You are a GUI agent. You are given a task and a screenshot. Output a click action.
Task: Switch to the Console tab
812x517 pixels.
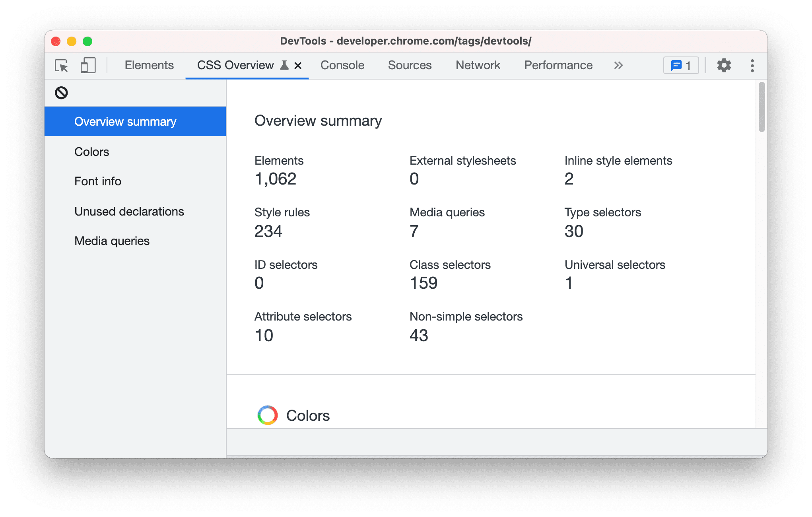click(x=342, y=65)
